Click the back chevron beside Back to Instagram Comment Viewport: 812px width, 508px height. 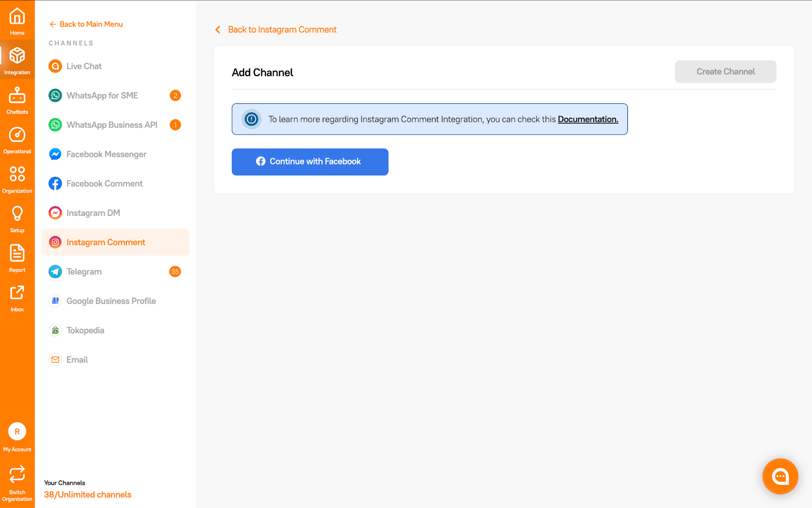click(x=218, y=29)
